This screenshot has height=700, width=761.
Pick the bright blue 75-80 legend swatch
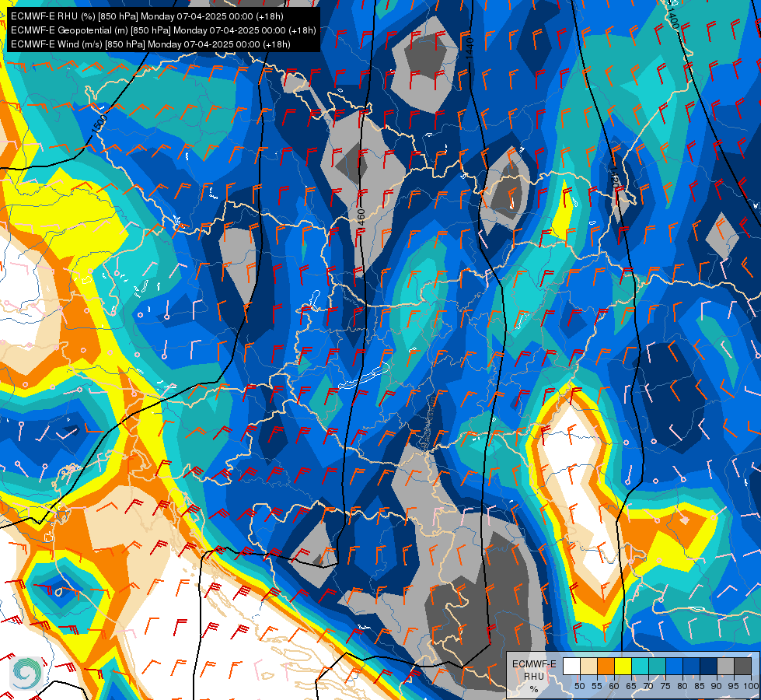pos(675,666)
